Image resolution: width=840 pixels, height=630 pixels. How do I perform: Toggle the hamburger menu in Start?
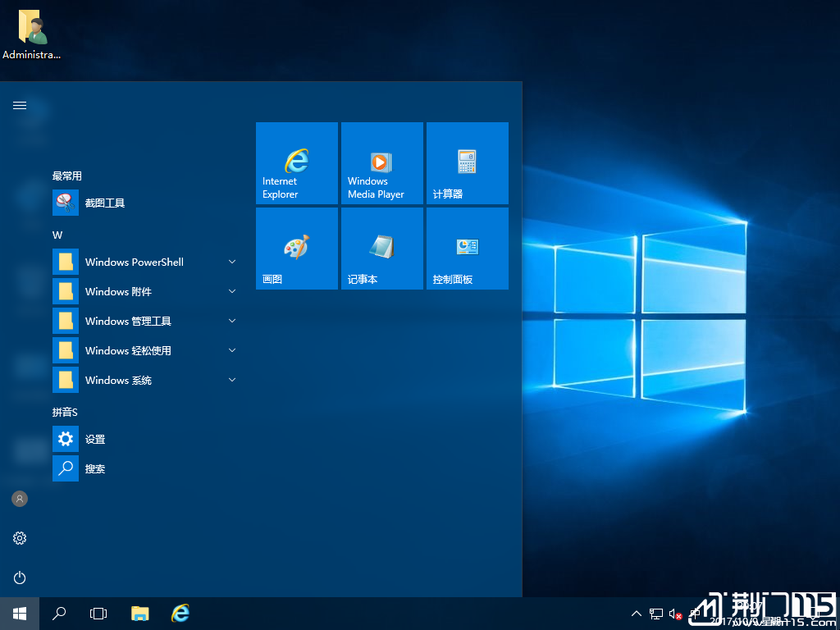coord(20,105)
